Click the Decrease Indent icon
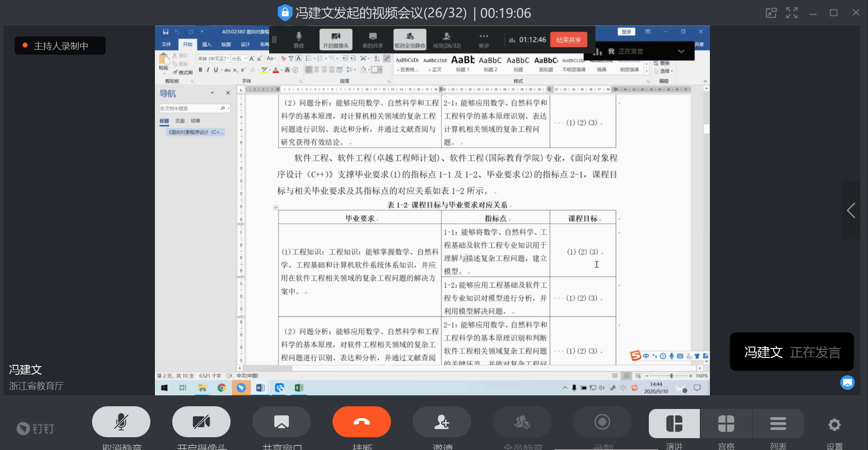This screenshot has height=450, width=868. pyautogui.click(x=345, y=58)
